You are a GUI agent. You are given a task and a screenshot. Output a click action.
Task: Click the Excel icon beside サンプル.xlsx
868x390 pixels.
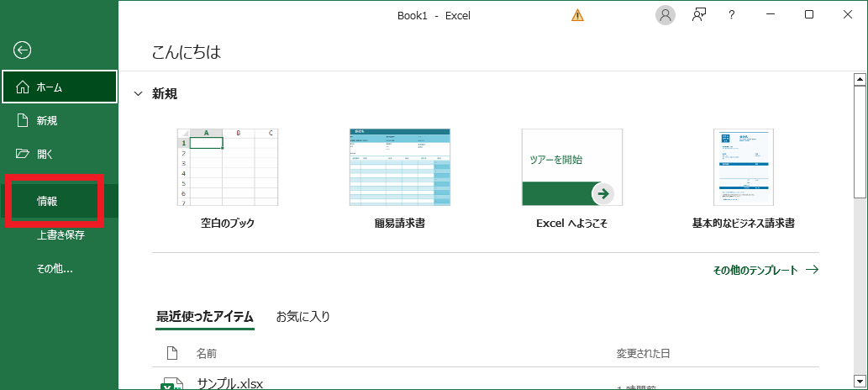point(171,384)
